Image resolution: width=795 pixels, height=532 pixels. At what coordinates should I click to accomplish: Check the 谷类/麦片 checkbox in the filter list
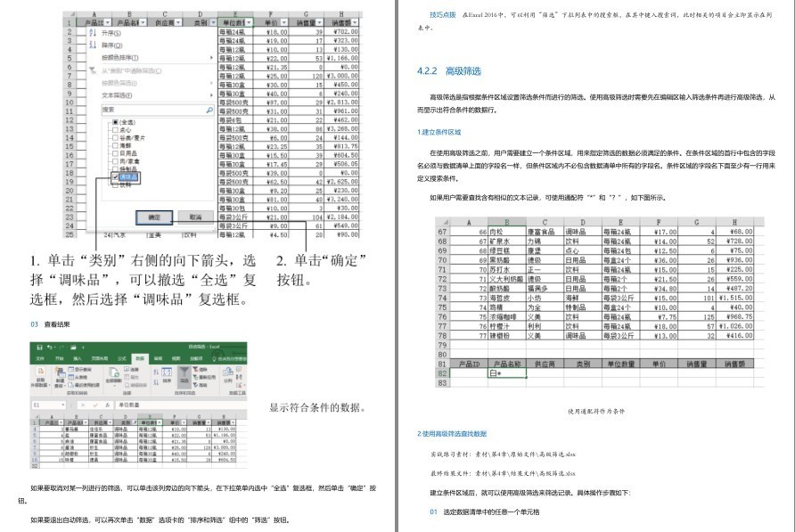pos(115,137)
